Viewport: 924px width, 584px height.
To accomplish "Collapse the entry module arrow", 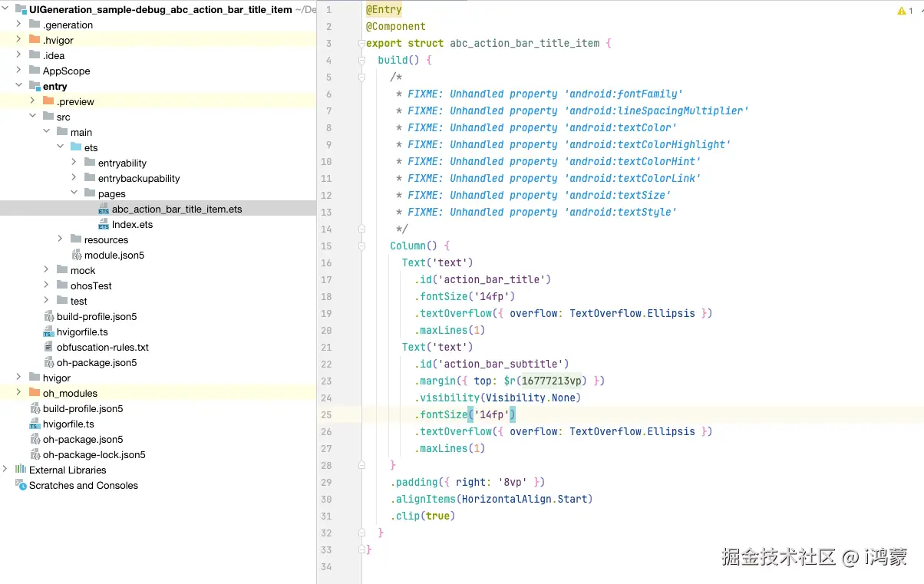I will click(x=20, y=86).
